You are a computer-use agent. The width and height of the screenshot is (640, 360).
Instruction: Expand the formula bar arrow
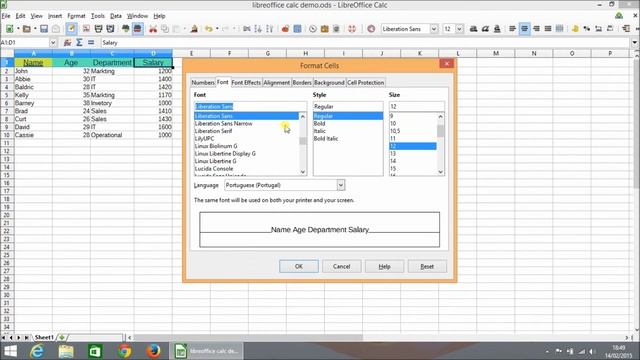coord(634,42)
